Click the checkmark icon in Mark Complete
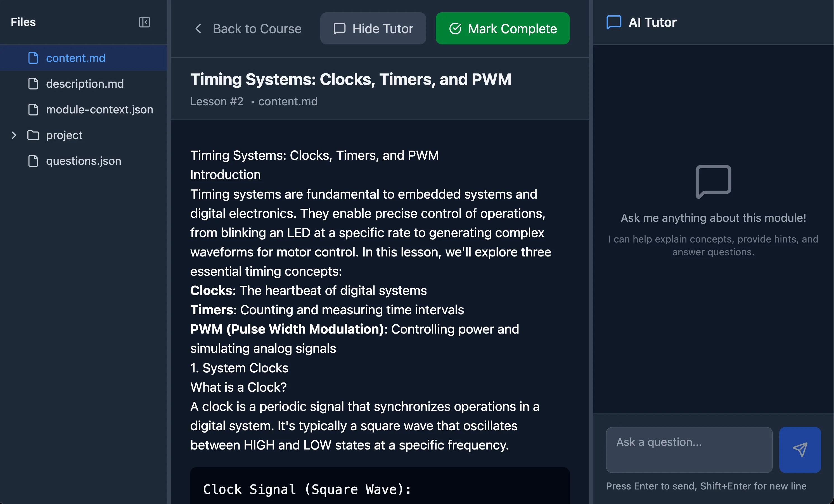The width and height of the screenshot is (834, 504). coord(455,29)
